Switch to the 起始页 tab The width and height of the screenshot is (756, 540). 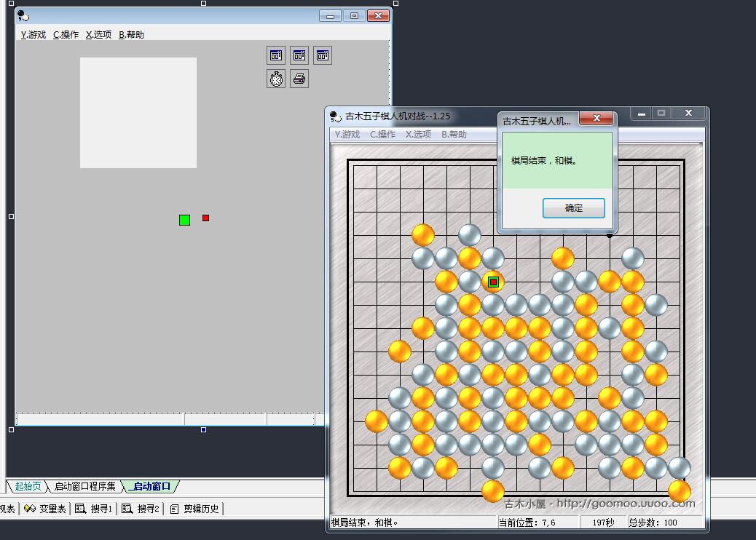pyautogui.click(x=28, y=486)
